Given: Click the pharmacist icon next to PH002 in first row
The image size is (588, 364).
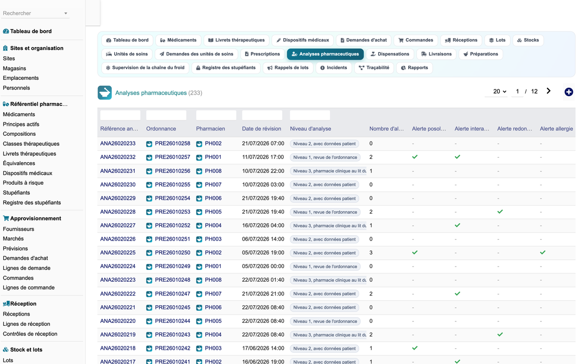Looking at the screenshot, I should point(199,144).
